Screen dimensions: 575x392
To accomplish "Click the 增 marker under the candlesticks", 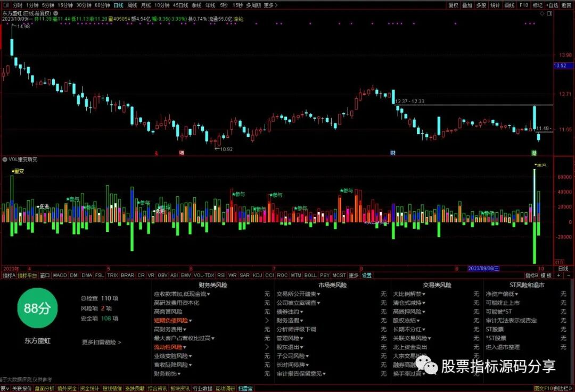I will 182,153.
